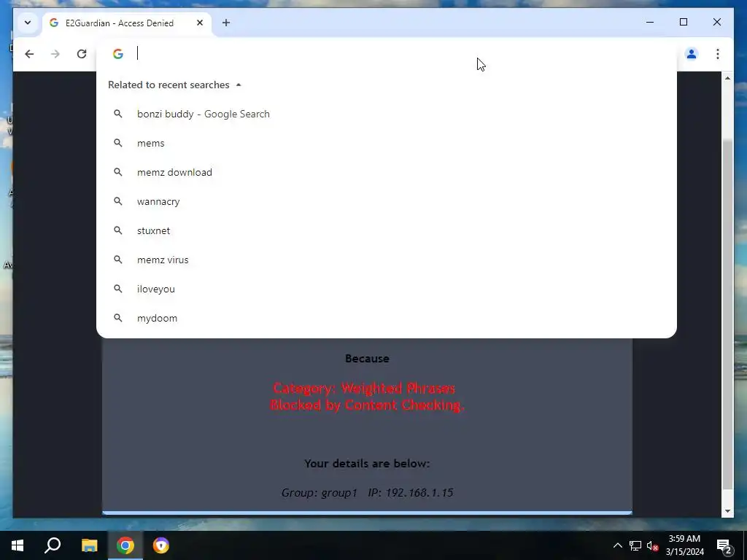Open the shield app in taskbar
This screenshot has width=747, height=560.
[161, 545]
